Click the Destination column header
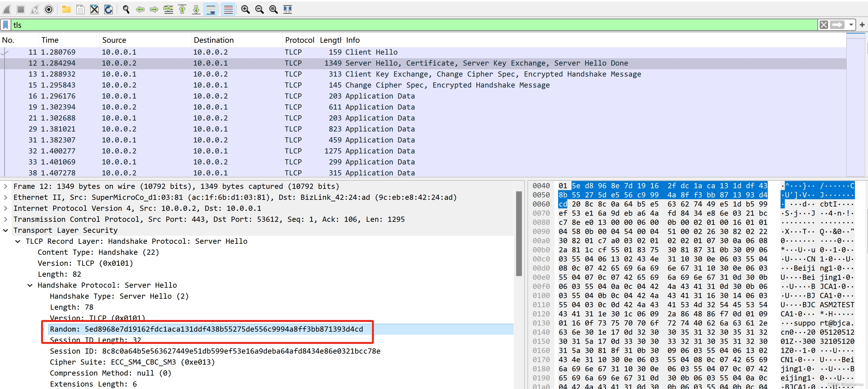The width and height of the screenshot is (868, 389). 214,40
